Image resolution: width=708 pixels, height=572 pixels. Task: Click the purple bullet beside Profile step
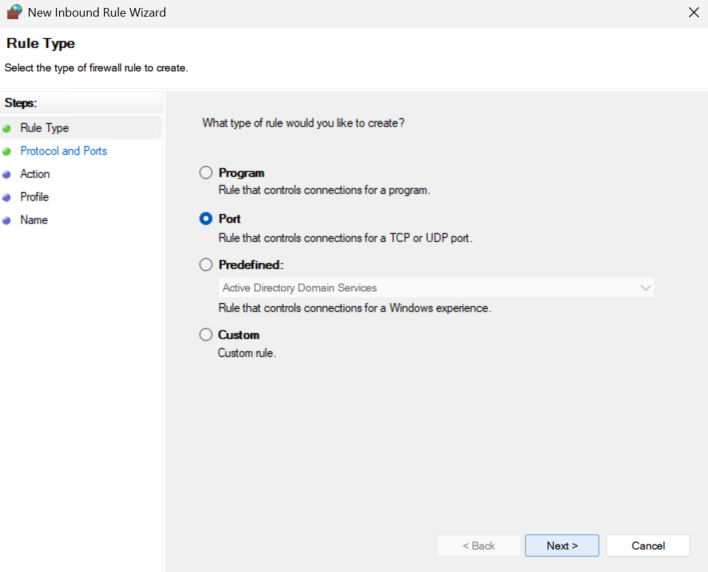point(7,197)
